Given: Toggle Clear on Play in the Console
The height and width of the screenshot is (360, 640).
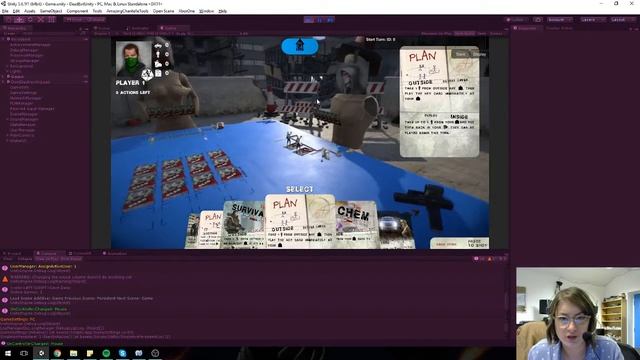Looking at the screenshot, I should pos(47,259).
